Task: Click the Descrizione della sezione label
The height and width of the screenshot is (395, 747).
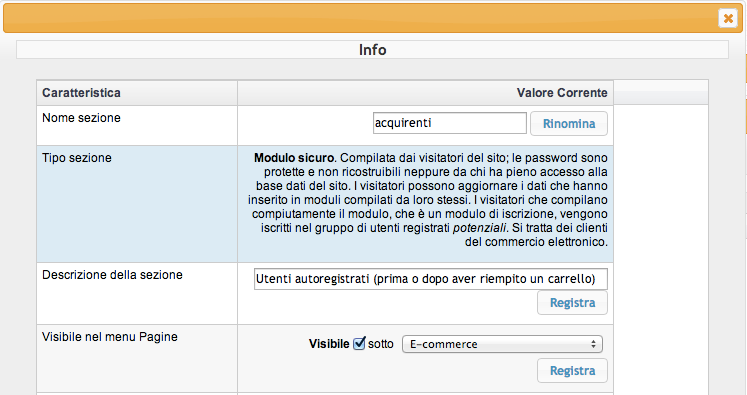Action: point(112,275)
